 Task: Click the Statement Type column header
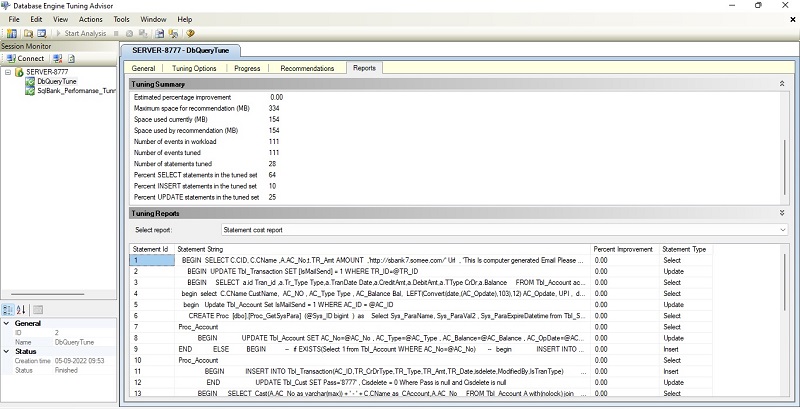685,249
